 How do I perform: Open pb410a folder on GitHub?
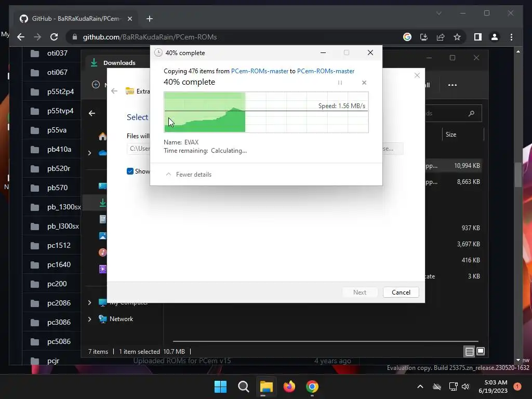pyautogui.click(x=59, y=149)
